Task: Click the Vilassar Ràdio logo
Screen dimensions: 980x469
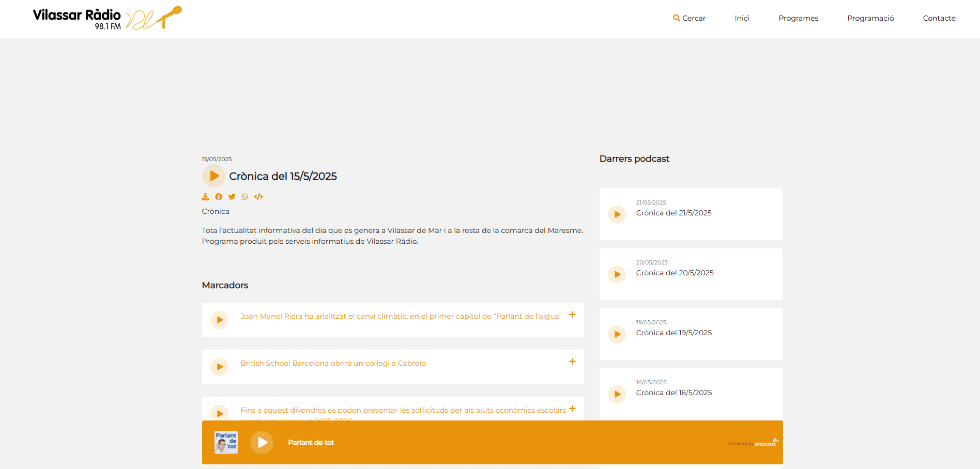Action: coord(107,18)
